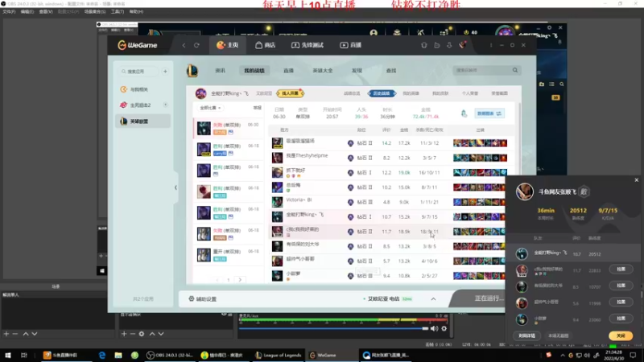This screenshot has width=644, height=362.
Task: Click the magnifier search icon in WeGame
Action: click(x=515, y=70)
